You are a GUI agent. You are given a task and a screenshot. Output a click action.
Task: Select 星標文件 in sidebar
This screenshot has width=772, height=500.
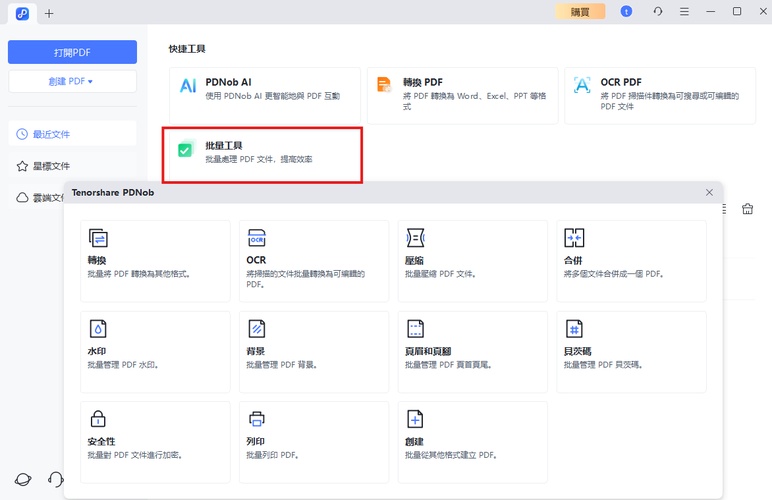pos(72,166)
